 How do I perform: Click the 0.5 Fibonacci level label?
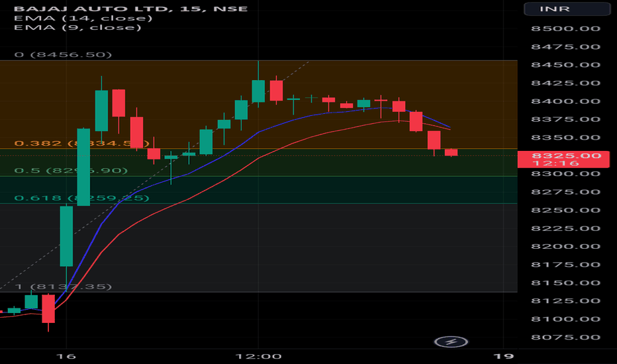coord(71,170)
